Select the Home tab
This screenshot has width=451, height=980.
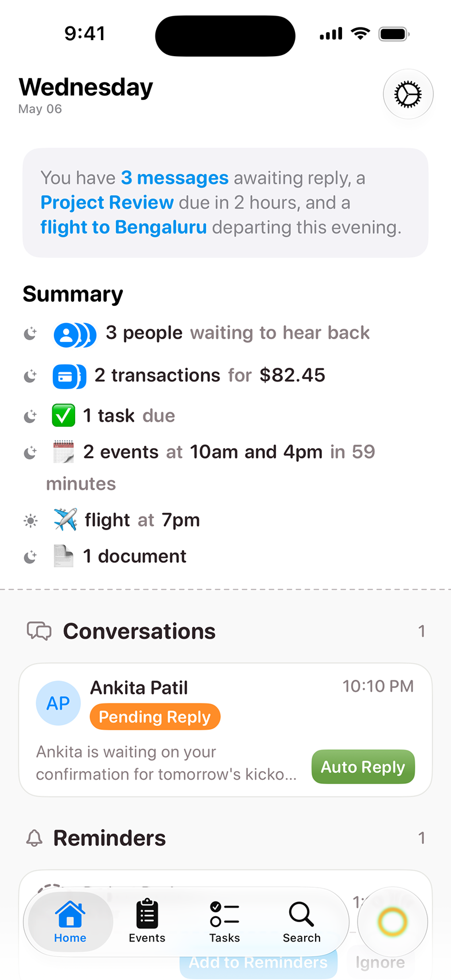pyautogui.click(x=70, y=921)
